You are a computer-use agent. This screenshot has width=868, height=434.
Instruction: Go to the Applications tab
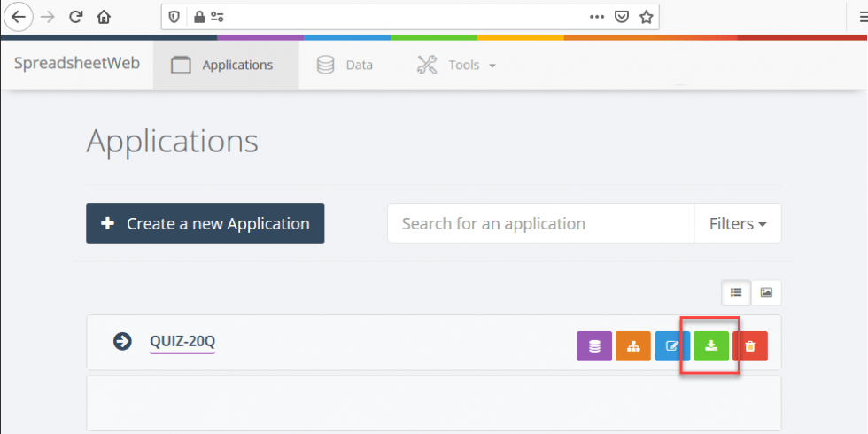tap(225, 65)
